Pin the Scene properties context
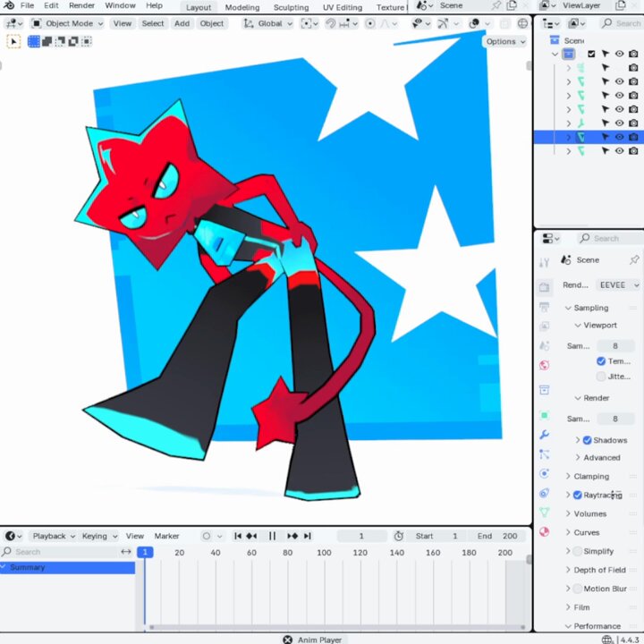Viewport: 644px width, 644px height. click(x=634, y=259)
